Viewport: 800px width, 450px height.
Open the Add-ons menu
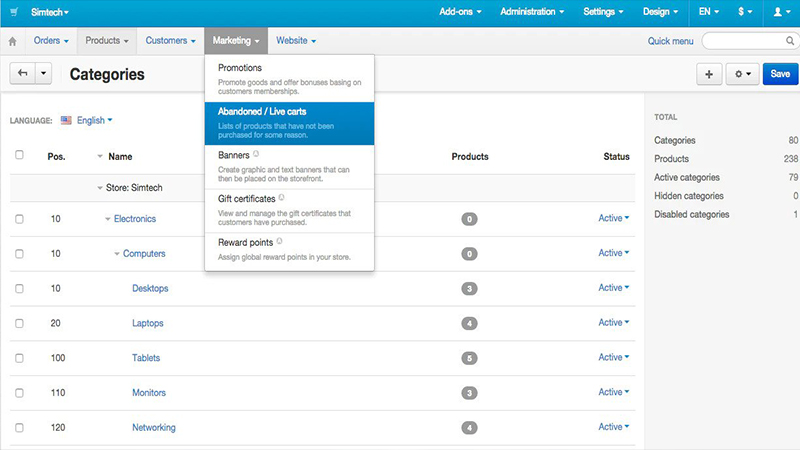tap(460, 12)
